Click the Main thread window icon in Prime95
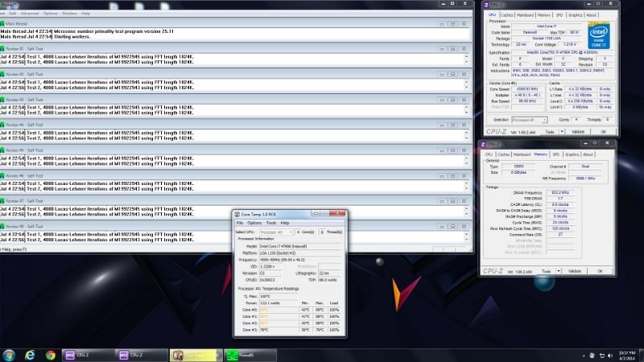 [x=2, y=24]
